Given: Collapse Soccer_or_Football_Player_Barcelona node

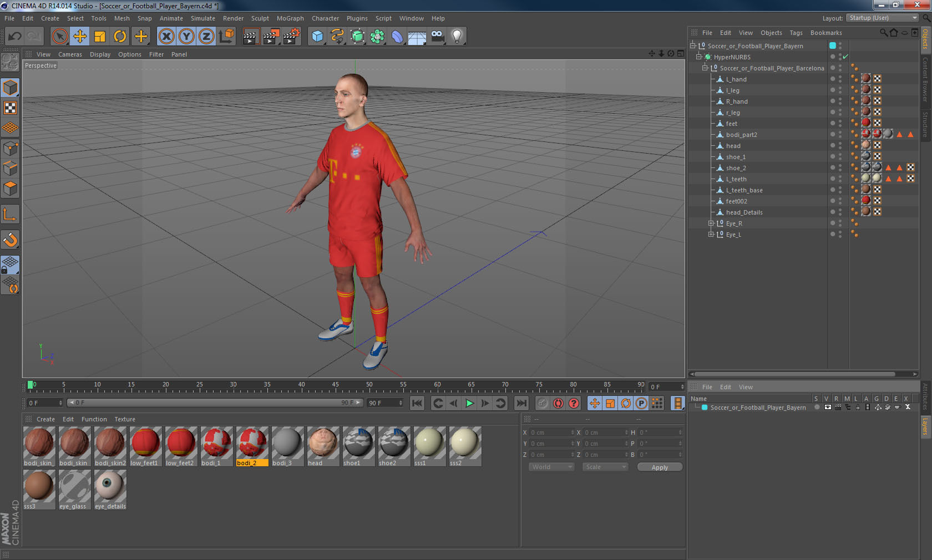Looking at the screenshot, I should tap(705, 68).
